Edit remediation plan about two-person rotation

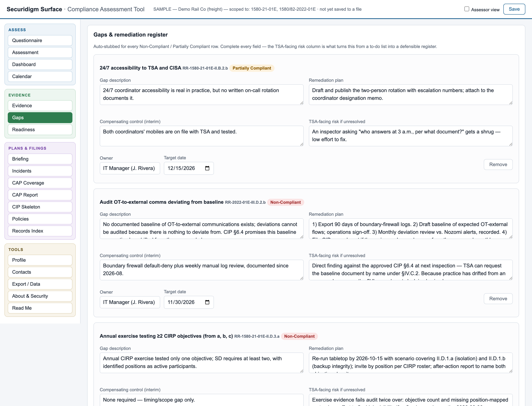point(411,94)
